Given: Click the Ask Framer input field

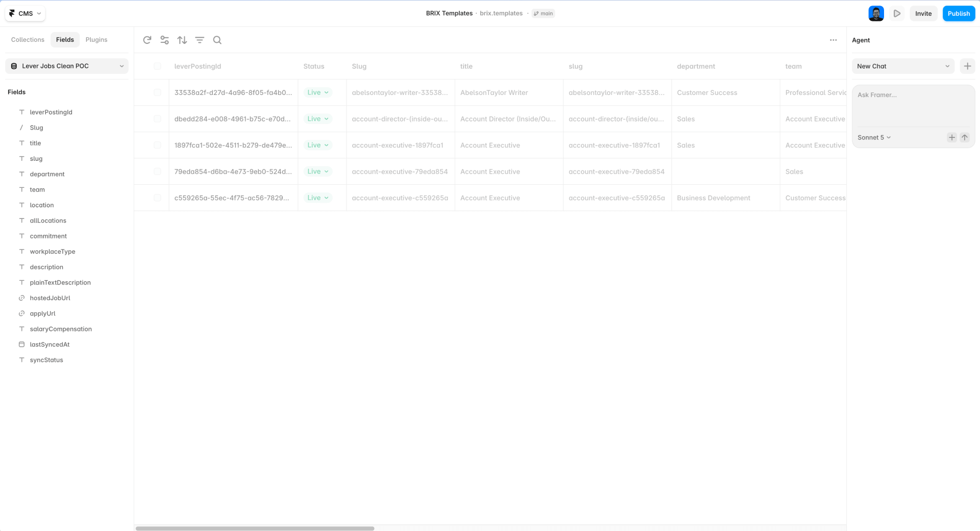Looking at the screenshot, I should [x=913, y=107].
